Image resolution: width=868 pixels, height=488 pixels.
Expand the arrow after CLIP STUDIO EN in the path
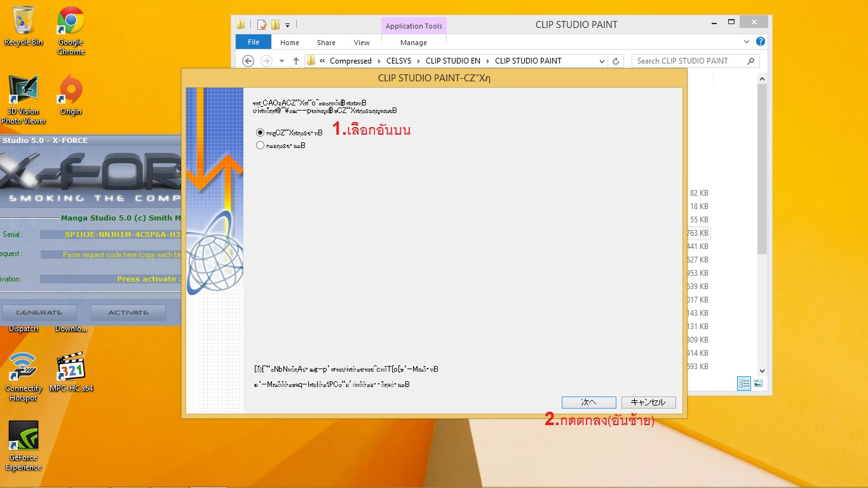click(488, 61)
